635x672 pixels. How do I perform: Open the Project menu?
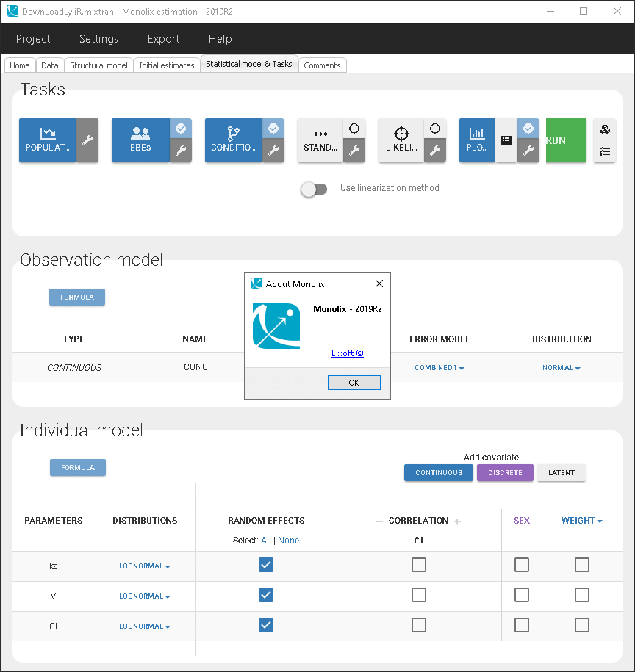(33, 39)
